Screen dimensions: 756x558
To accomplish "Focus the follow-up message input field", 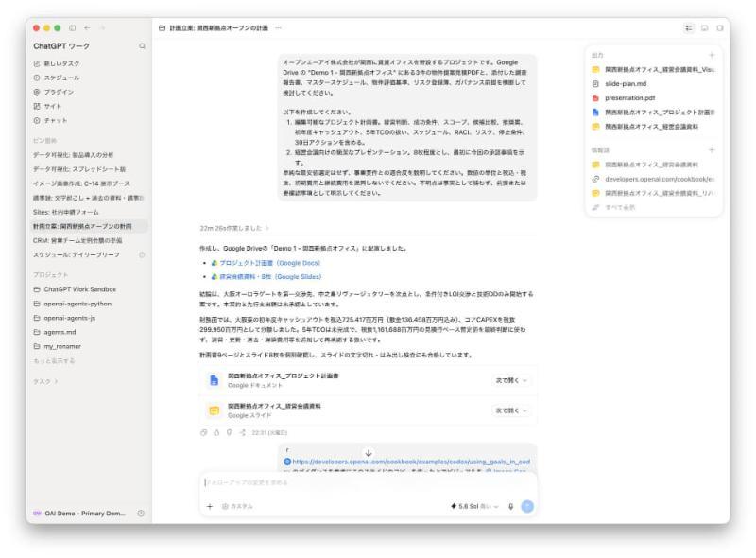I will [368, 482].
